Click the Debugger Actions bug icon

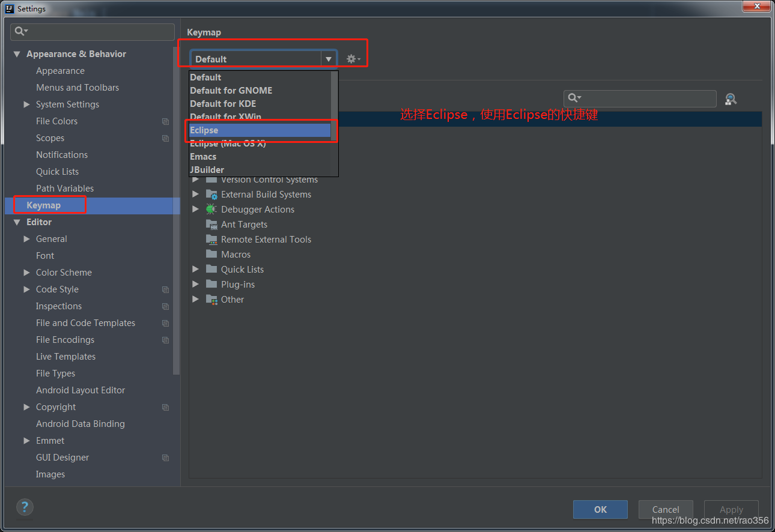pyautogui.click(x=211, y=209)
